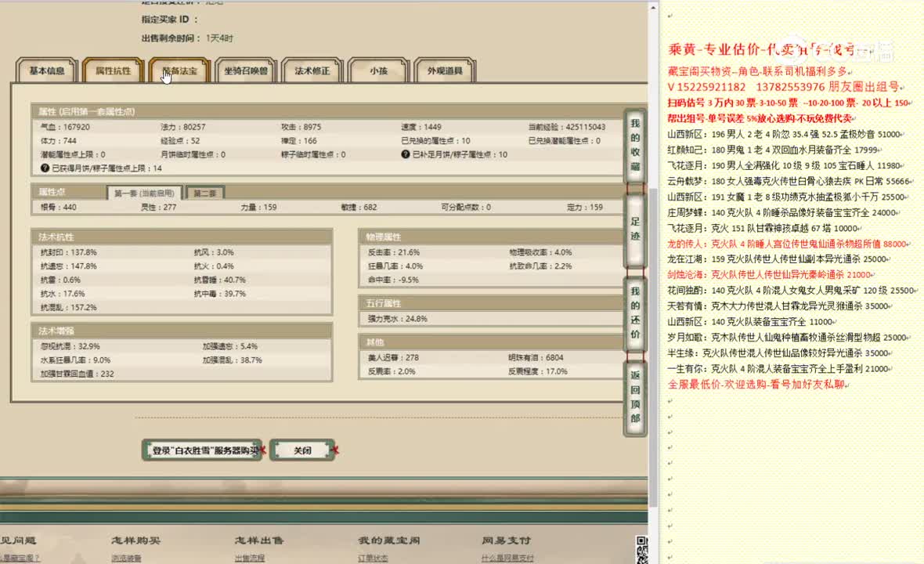
Task: Select the 第一套 (当前启用) attribute set tab
Action: coord(144,193)
